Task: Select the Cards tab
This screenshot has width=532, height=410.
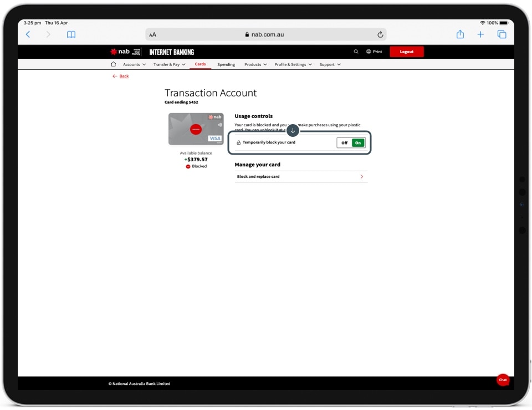Action: click(200, 64)
